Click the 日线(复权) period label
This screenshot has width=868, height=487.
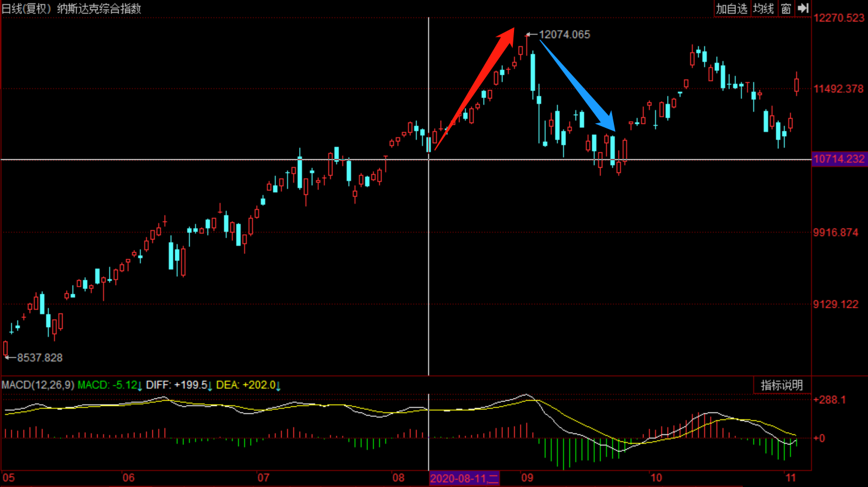coord(26,9)
